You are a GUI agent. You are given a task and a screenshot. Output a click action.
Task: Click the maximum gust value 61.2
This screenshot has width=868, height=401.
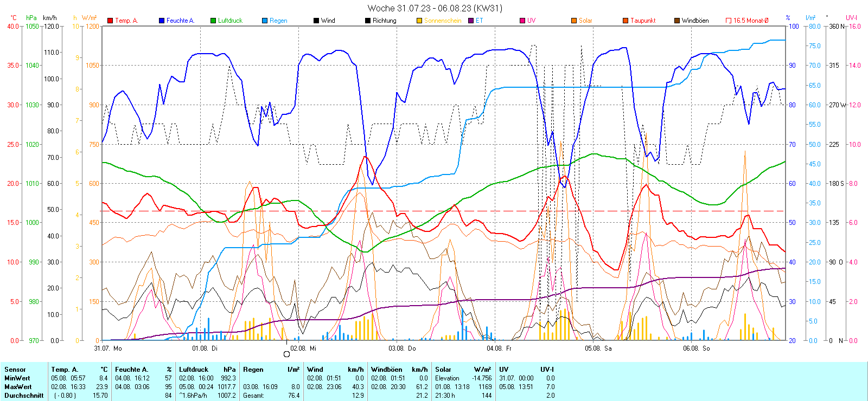pos(422,387)
